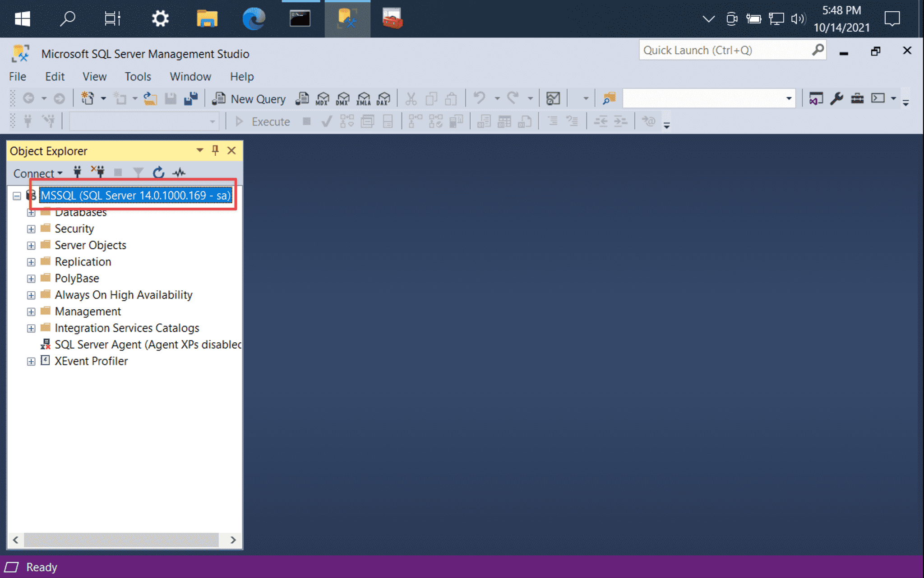Select the Security tree item
Viewport: 924px width, 578px height.
(x=74, y=228)
